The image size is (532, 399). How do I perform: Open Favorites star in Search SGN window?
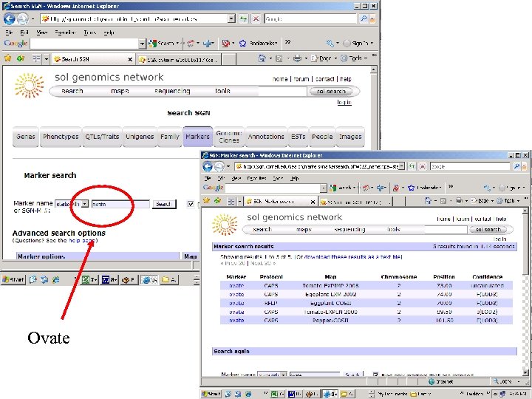pos(8,58)
